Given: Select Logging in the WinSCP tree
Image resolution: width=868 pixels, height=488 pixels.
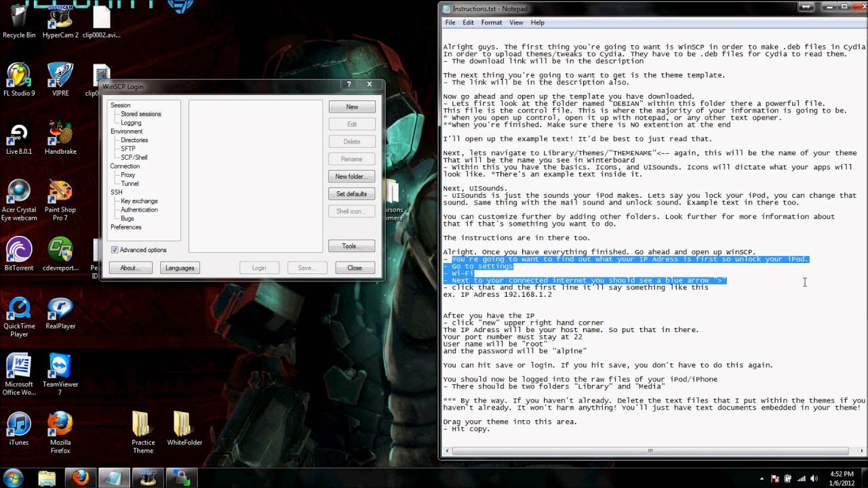Looking at the screenshot, I should point(131,123).
